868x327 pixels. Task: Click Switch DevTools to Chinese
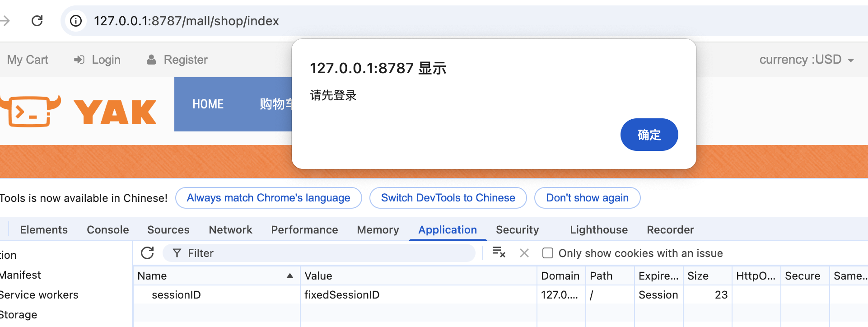coord(448,198)
